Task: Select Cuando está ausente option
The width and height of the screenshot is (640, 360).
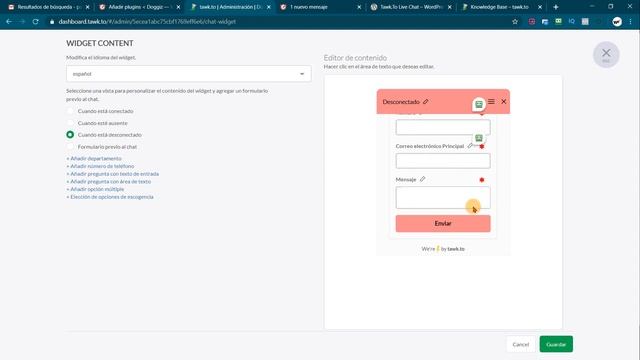Action: 70,123
